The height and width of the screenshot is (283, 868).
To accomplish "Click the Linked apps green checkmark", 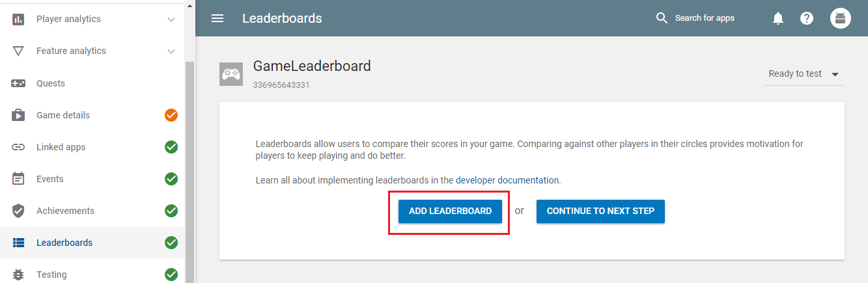I will (171, 147).
